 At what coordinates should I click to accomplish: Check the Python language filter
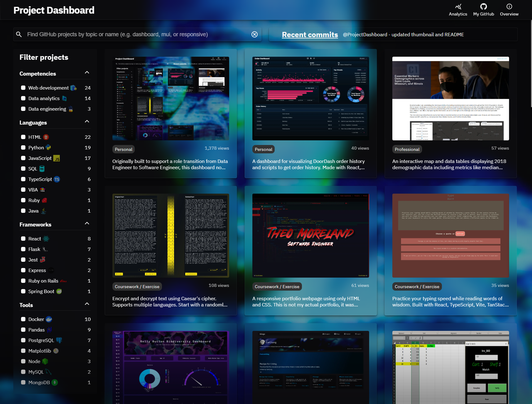[23, 148]
